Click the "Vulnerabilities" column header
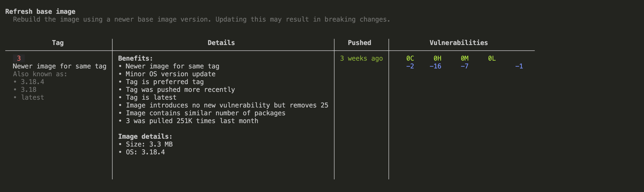 458,43
